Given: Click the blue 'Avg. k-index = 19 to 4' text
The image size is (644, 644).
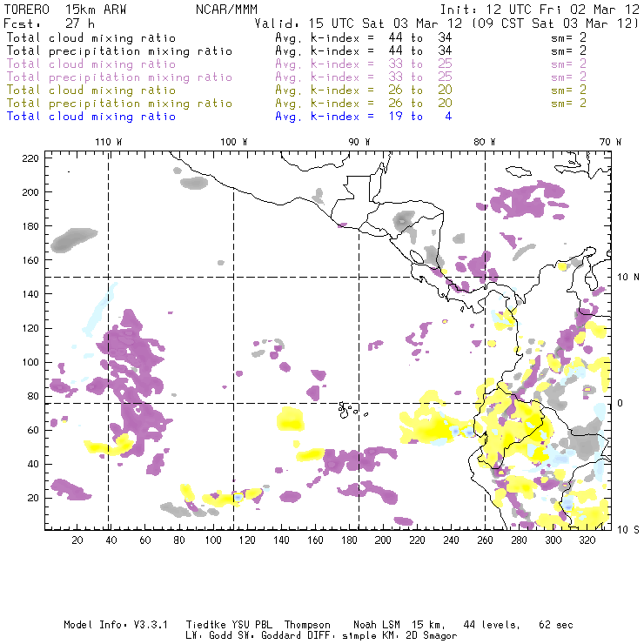Looking at the screenshot, I should [364, 117].
